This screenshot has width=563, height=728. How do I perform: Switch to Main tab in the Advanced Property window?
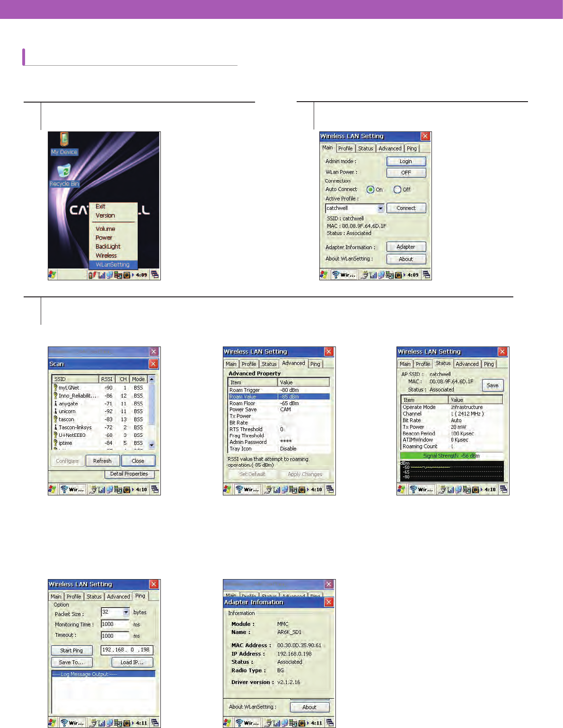click(x=231, y=364)
